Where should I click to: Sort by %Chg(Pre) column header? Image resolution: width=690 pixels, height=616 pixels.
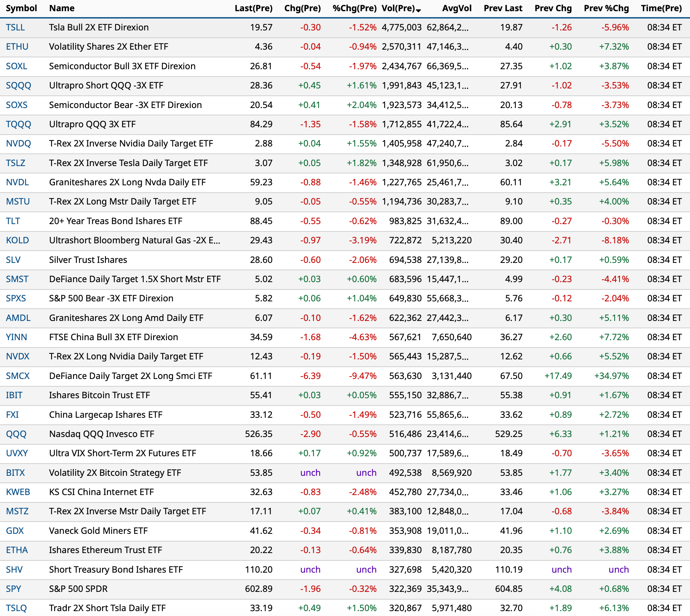354,8
